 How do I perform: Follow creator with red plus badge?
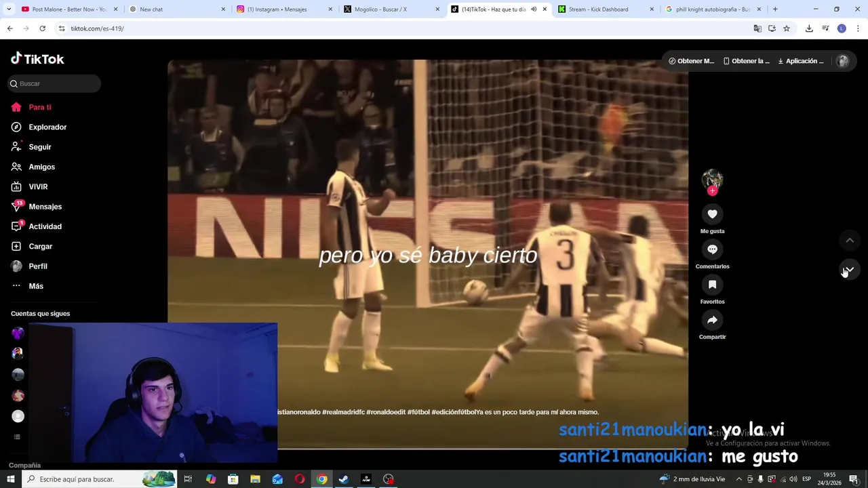point(712,191)
